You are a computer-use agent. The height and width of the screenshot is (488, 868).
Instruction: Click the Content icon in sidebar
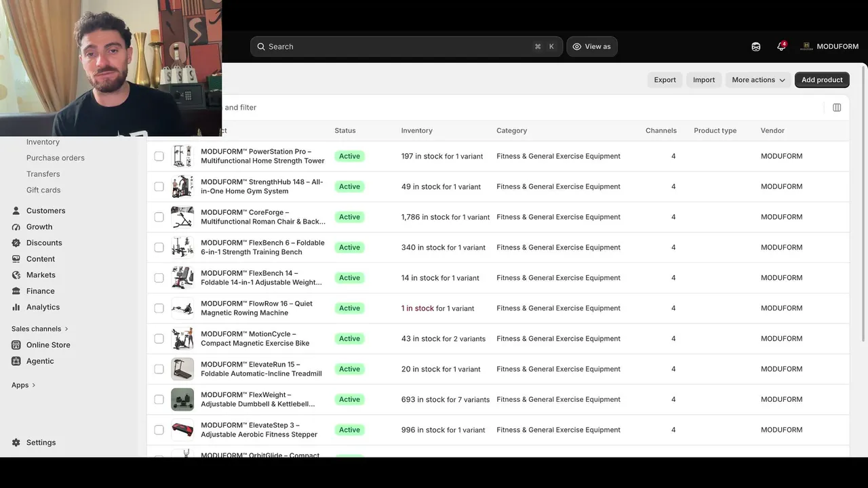(16, 259)
